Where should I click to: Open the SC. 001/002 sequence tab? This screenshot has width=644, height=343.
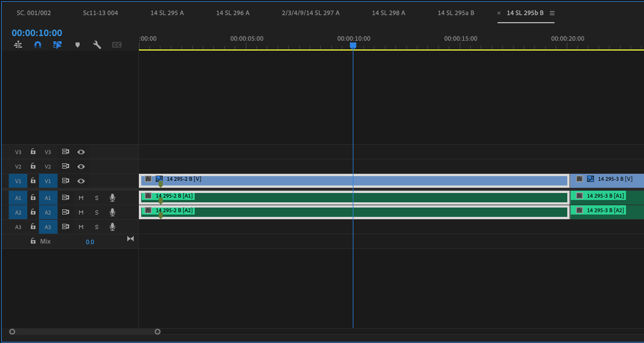(x=34, y=12)
